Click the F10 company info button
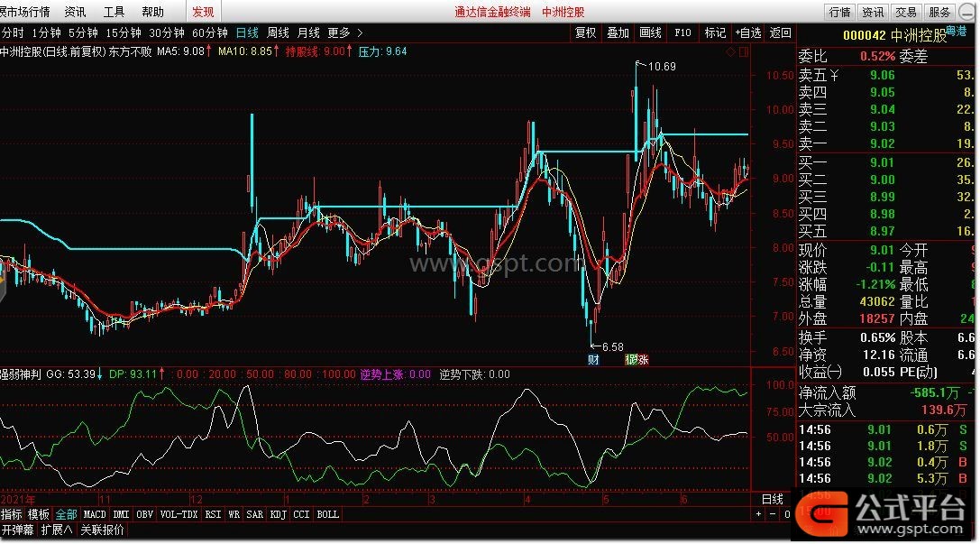 (x=683, y=32)
